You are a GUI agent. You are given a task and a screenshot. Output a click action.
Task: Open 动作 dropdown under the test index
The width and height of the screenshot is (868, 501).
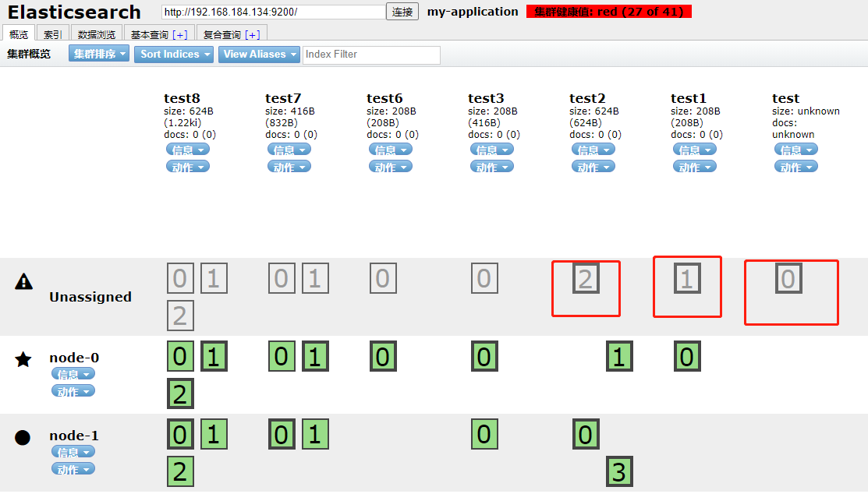(x=795, y=167)
